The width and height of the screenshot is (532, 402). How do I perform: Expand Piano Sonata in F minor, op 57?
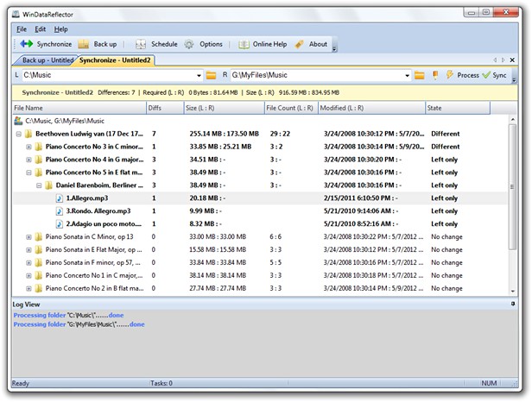click(28, 263)
